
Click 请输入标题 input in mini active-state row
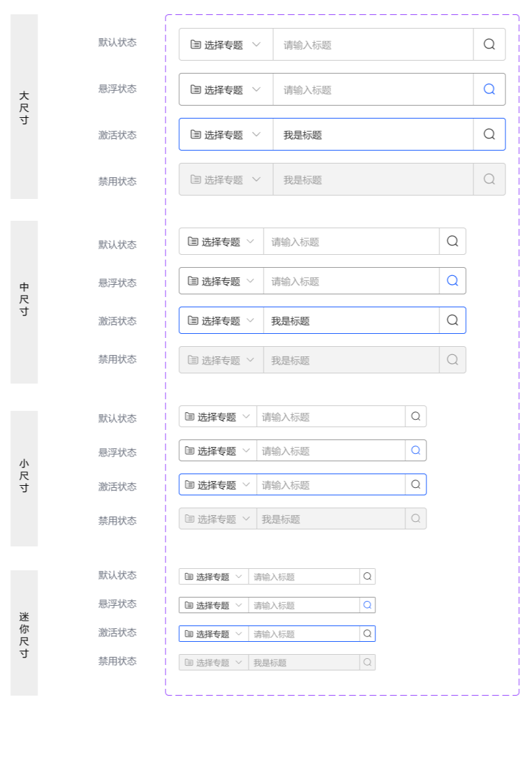pyautogui.click(x=304, y=634)
